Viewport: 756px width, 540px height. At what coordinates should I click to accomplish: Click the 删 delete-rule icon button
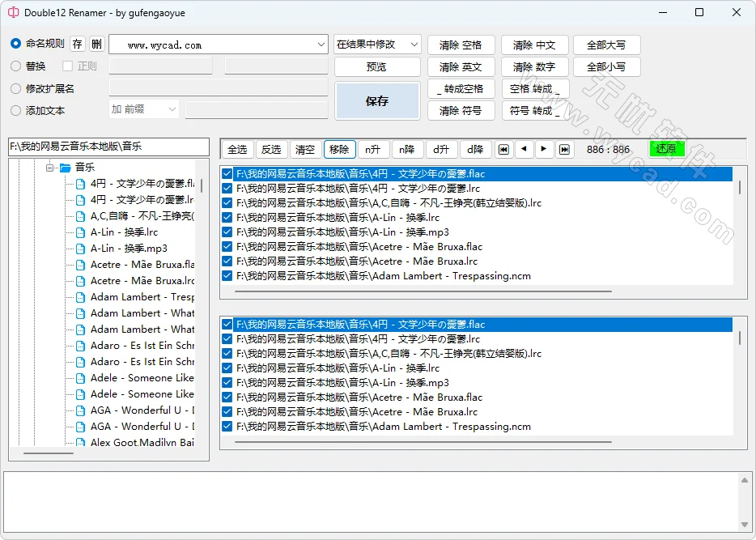[x=96, y=45]
